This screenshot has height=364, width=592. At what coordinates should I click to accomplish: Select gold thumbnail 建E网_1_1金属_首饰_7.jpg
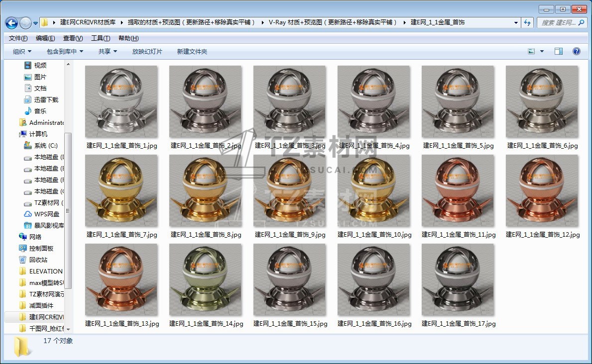tap(121, 190)
